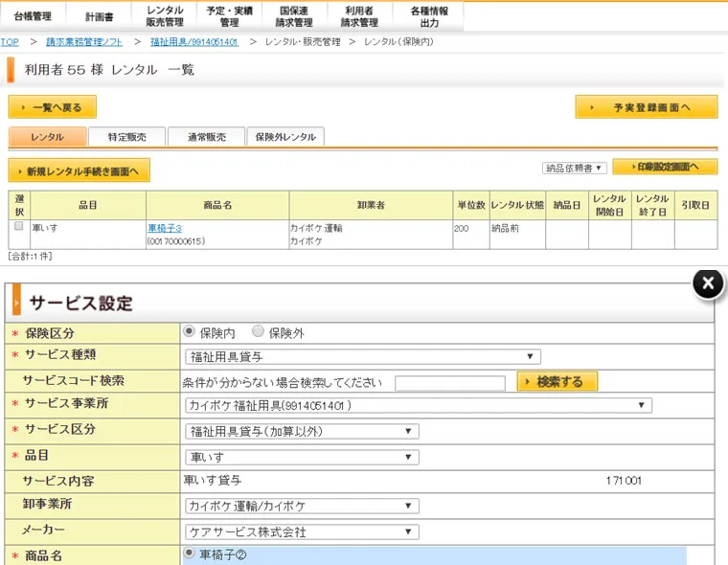
Task: Expand the メーカー dropdown
Action: (302, 531)
